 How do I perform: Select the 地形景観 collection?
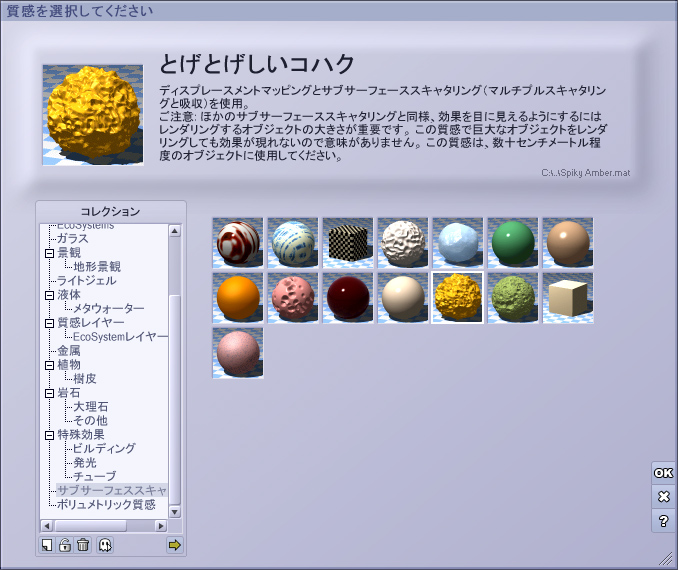(97, 266)
